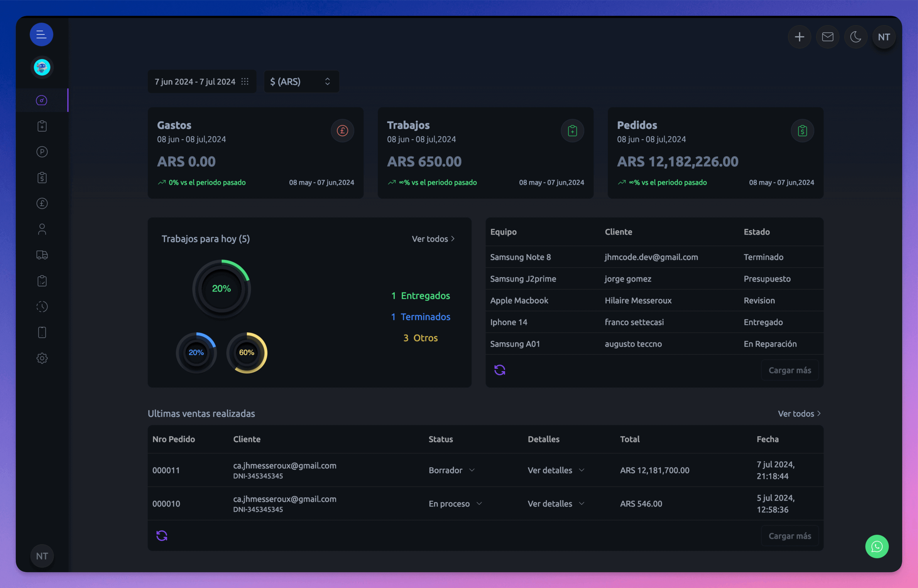Screen dimensions: 918x588
Task: Expand the En proceso status dropdown
Action: coord(456,504)
